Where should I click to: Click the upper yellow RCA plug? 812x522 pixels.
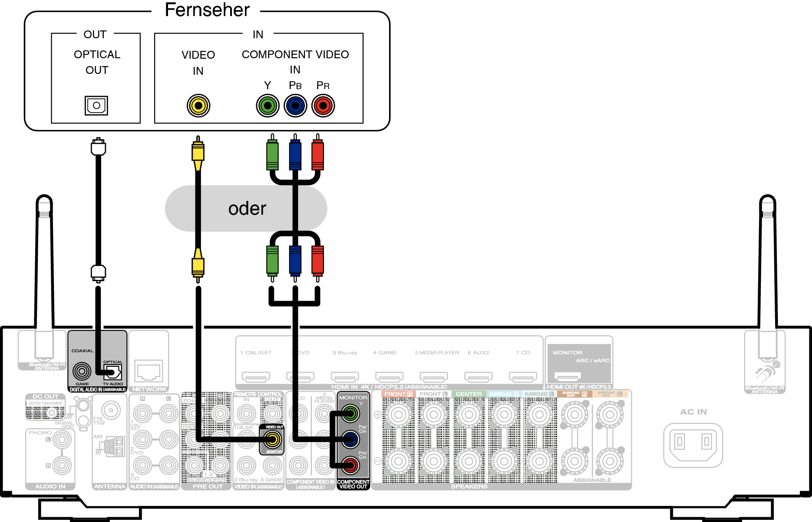198,153
